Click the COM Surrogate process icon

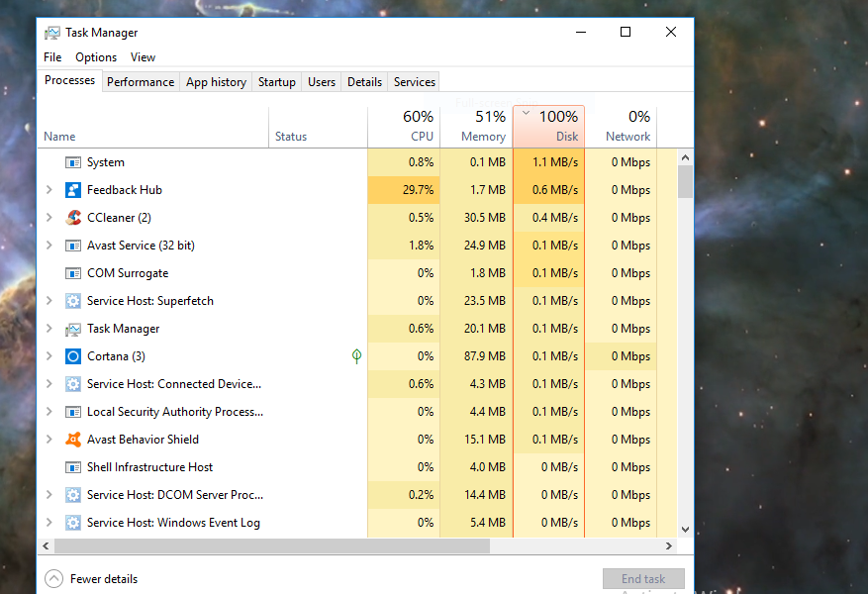pyautogui.click(x=73, y=272)
